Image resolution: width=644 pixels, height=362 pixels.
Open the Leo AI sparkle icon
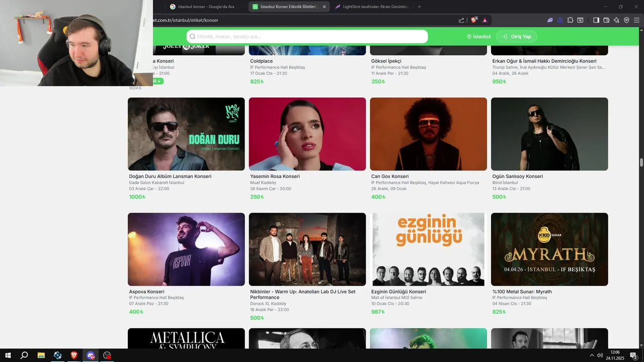tap(616, 20)
